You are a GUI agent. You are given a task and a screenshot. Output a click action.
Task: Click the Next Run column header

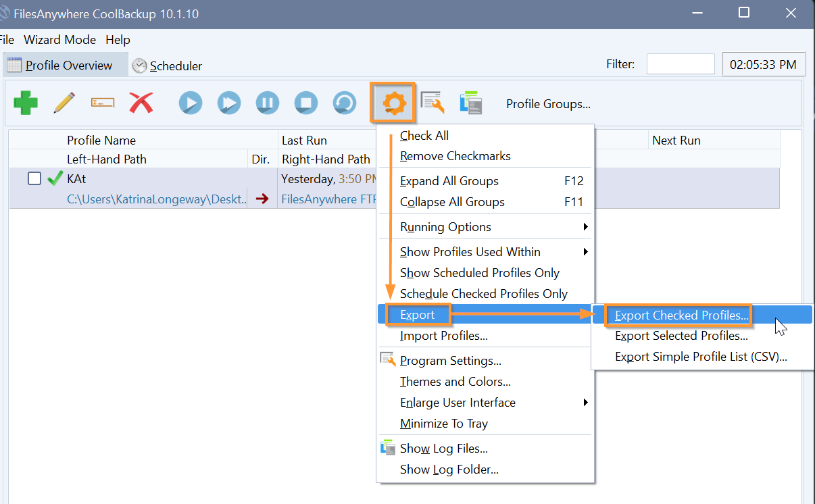coord(676,141)
